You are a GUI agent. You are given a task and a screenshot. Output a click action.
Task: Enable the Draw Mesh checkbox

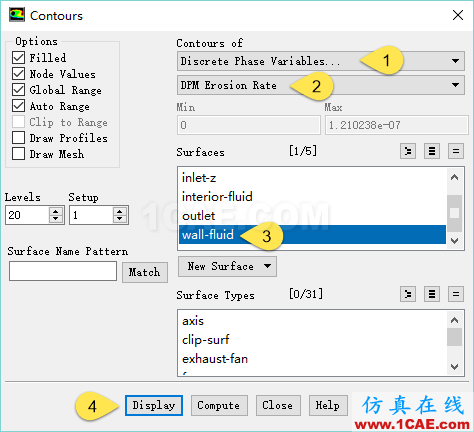click(18, 154)
